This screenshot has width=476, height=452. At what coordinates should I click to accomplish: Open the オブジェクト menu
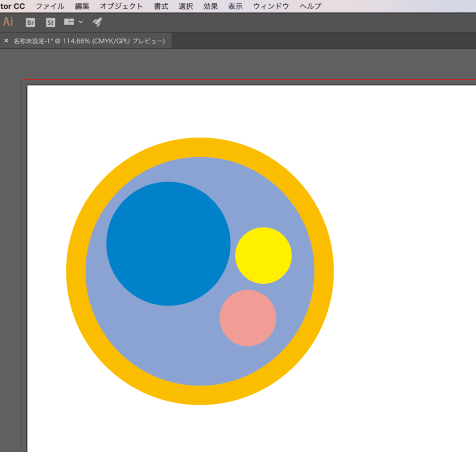point(121,7)
